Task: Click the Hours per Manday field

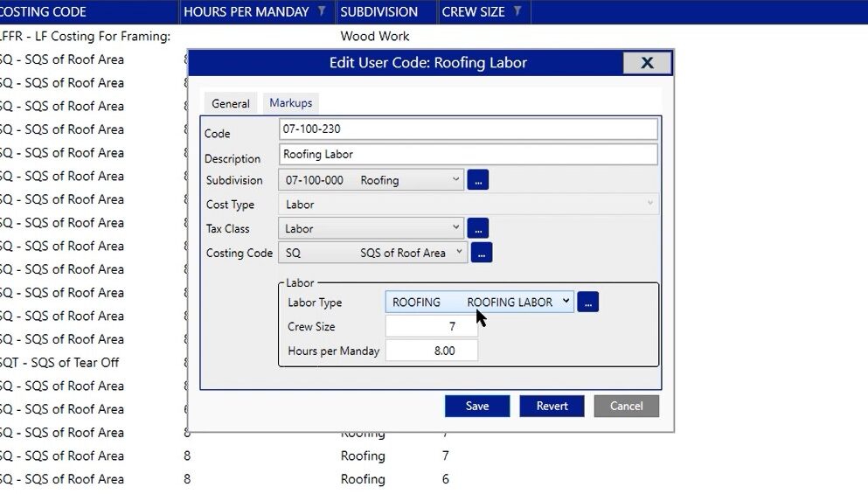Action: [x=431, y=351]
